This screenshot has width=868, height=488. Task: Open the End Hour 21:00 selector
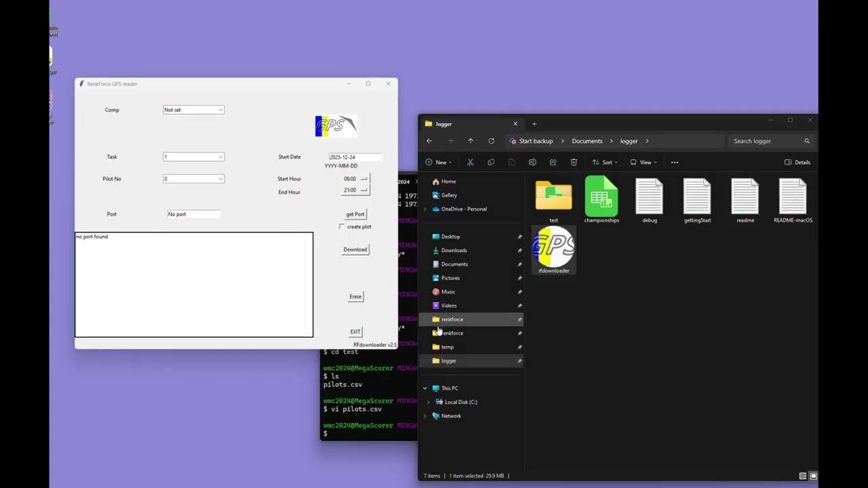[x=355, y=190]
